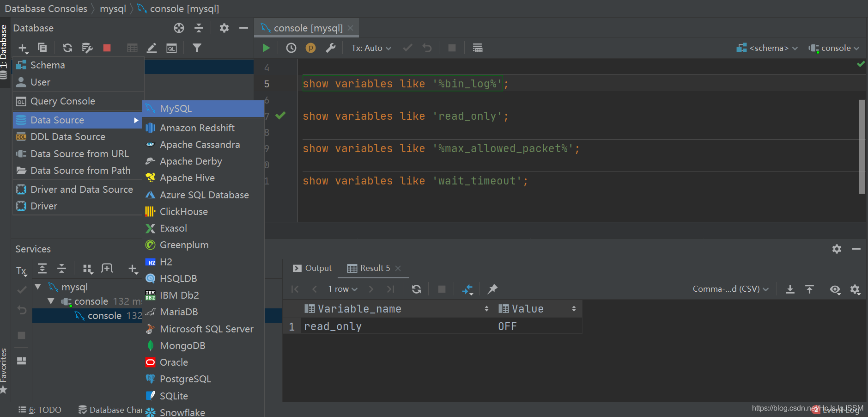Sort by Variable_name column arrows
Image resolution: width=868 pixels, height=417 pixels.
point(486,309)
